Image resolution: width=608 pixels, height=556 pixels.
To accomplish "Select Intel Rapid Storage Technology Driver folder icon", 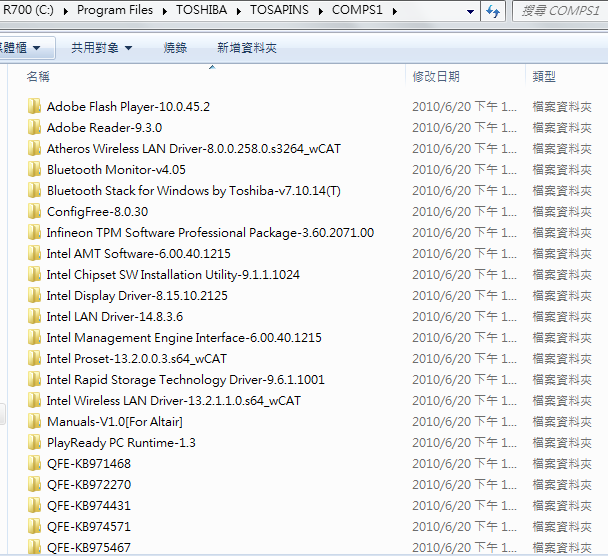I will (x=35, y=379).
